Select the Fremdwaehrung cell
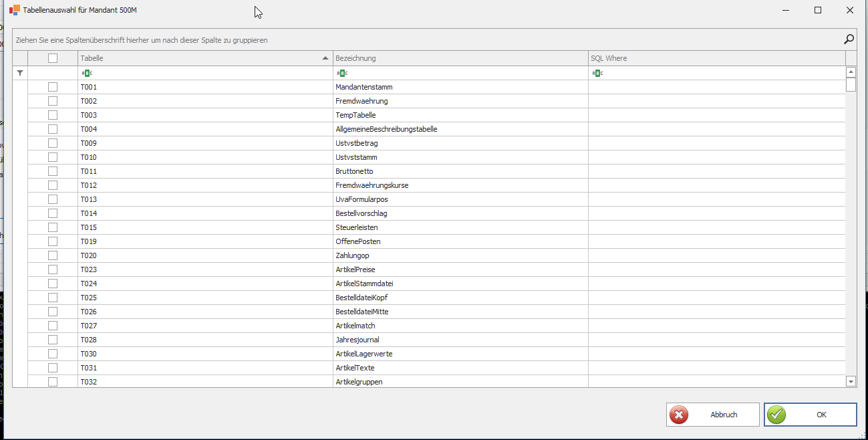The image size is (868, 440). (460, 101)
